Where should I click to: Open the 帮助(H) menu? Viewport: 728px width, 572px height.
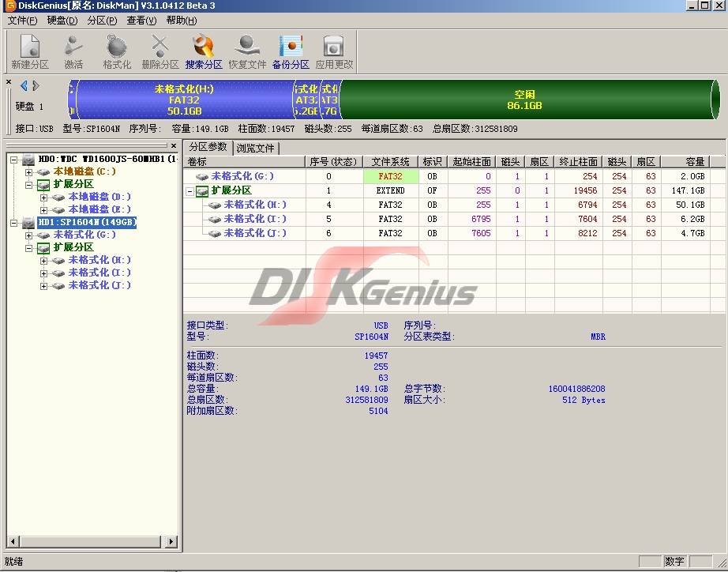pyautogui.click(x=181, y=21)
